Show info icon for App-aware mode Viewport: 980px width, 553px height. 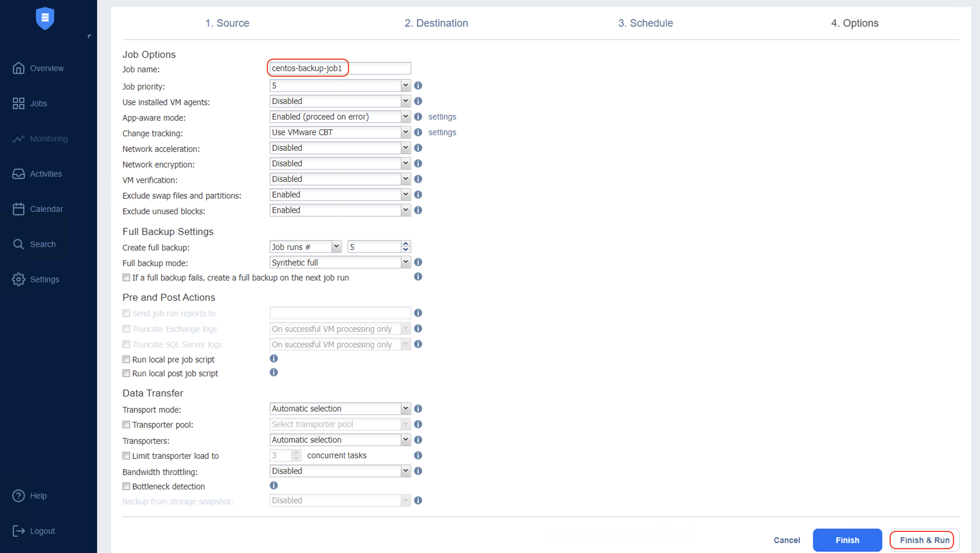coord(418,117)
